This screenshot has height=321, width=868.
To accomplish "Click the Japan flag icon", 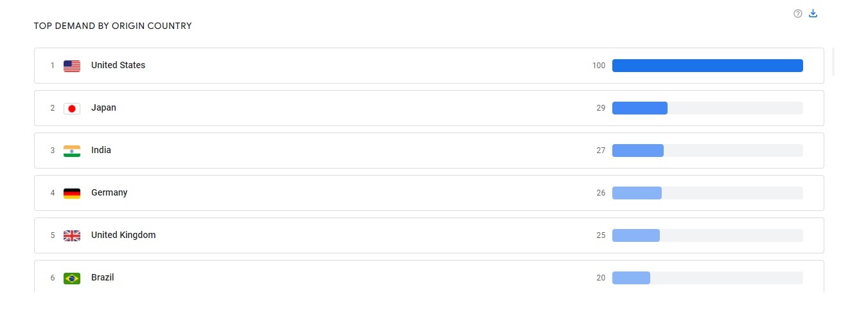I will [72, 108].
